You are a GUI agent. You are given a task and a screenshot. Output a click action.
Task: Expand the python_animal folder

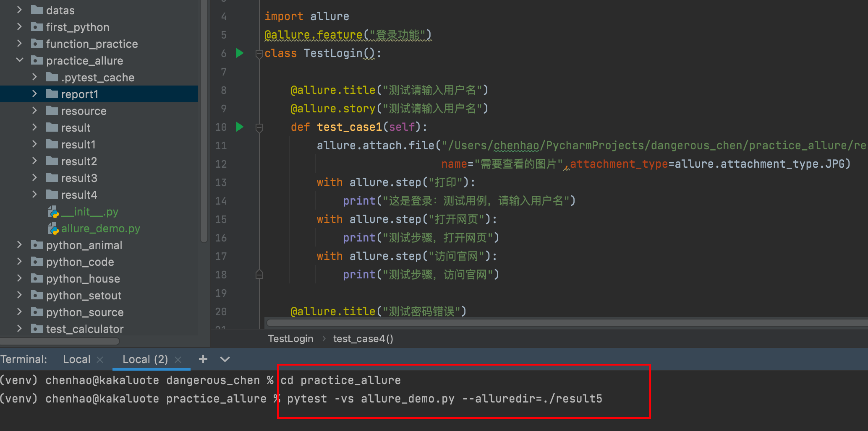19,245
